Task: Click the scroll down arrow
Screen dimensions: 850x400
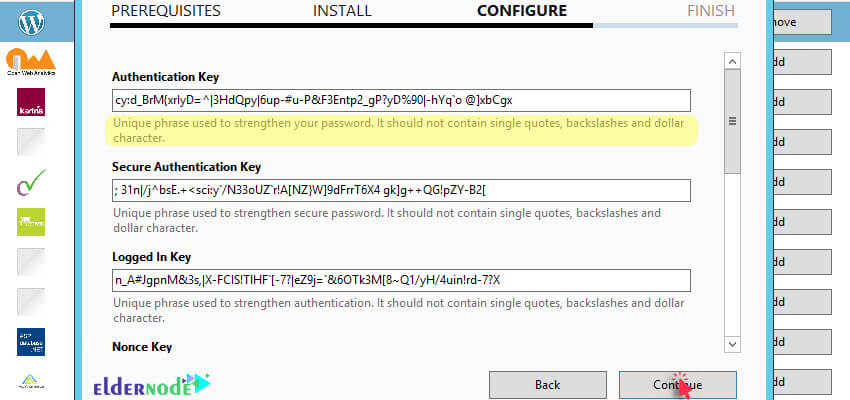Action: pyautogui.click(x=732, y=344)
